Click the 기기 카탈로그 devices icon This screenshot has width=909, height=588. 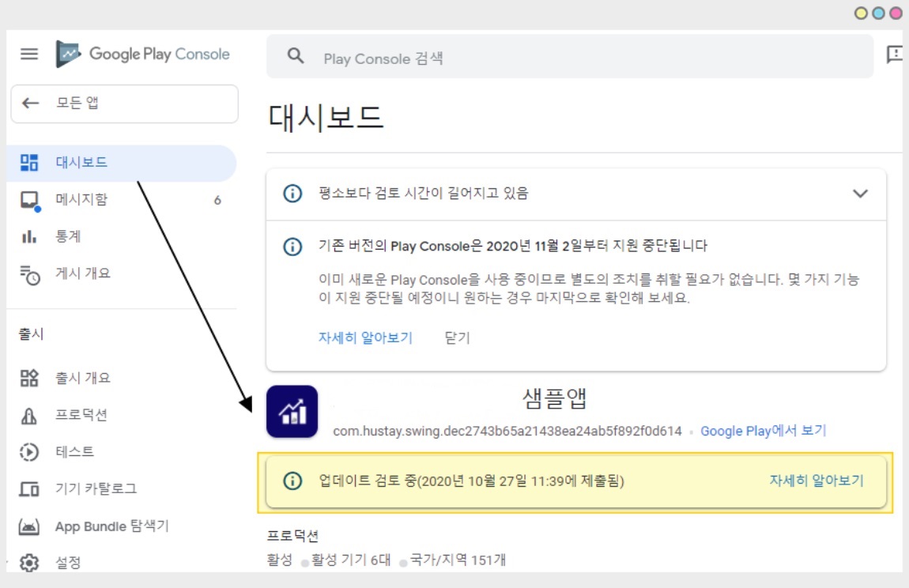click(x=29, y=489)
